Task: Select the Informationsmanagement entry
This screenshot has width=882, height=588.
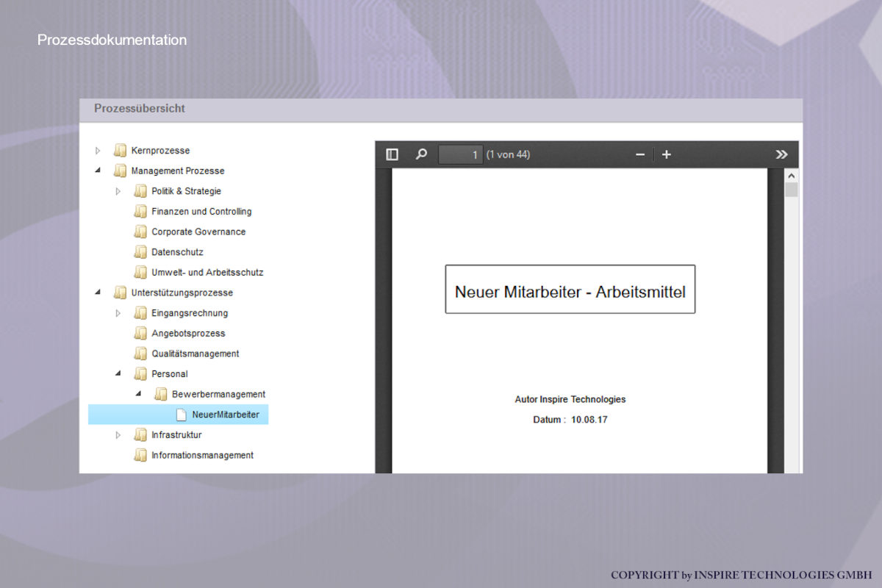Action: click(202, 455)
